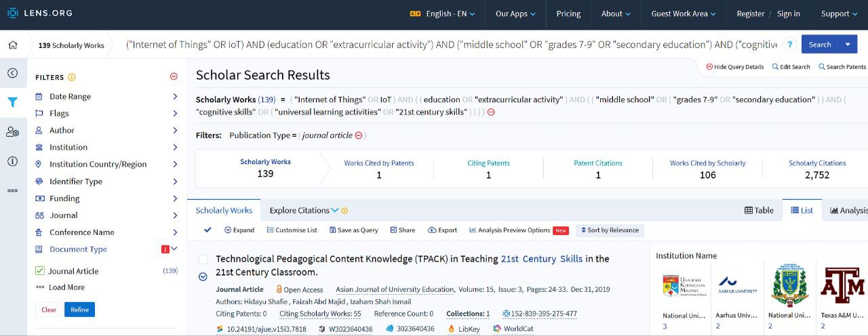The image size is (868, 336).
Task: Tick the checkbox beside the TPACK article
Action: click(x=203, y=259)
